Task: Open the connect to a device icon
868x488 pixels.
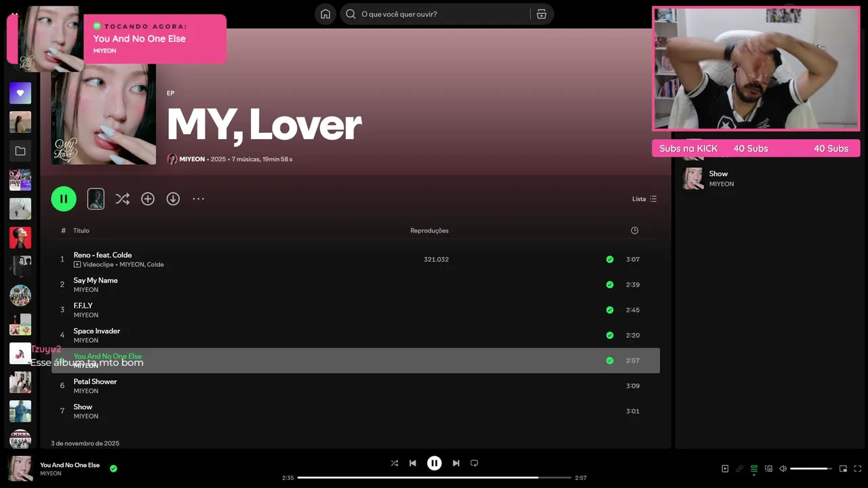Action: (768, 468)
